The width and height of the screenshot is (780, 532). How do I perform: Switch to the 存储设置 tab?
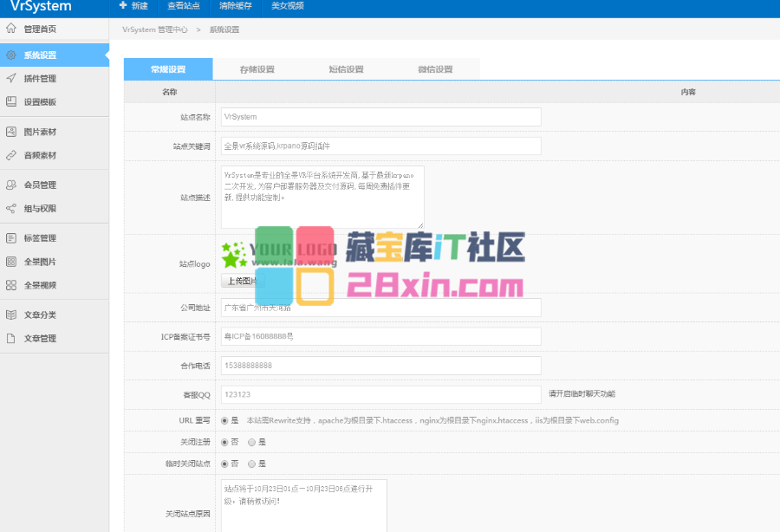pyautogui.click(x=257, y=69)
